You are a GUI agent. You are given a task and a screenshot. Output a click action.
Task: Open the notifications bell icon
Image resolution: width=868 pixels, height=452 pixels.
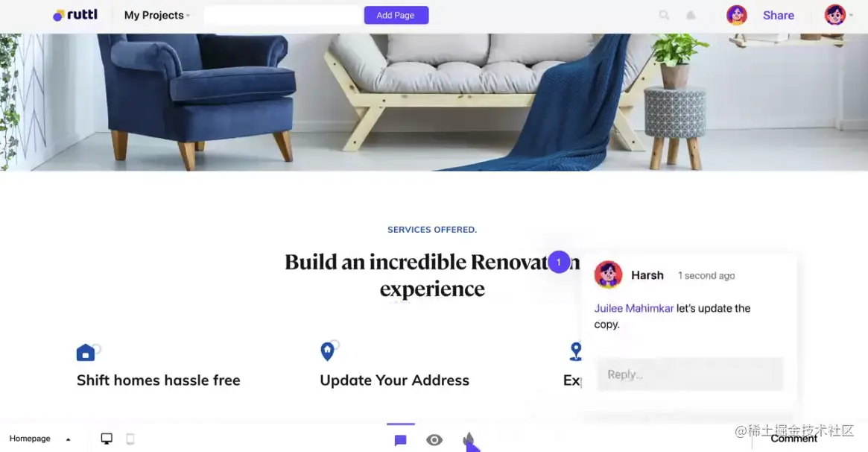(691, 15)
